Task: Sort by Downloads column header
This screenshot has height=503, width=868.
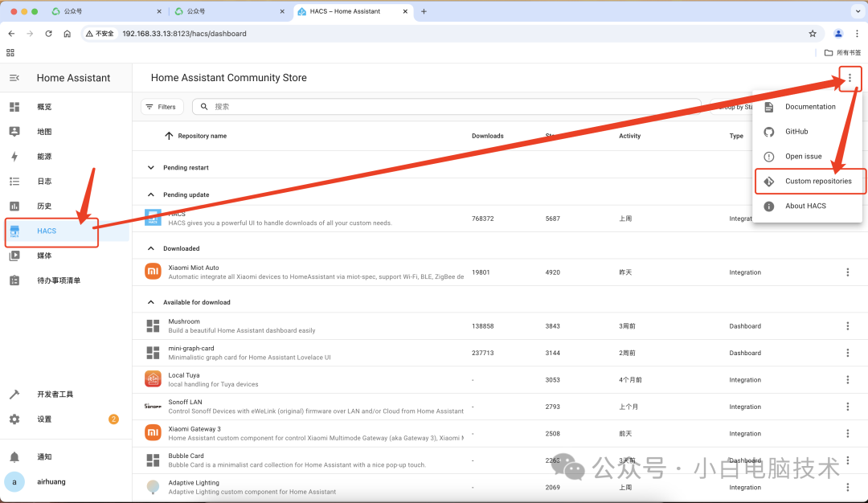Action: click(487, 136)
